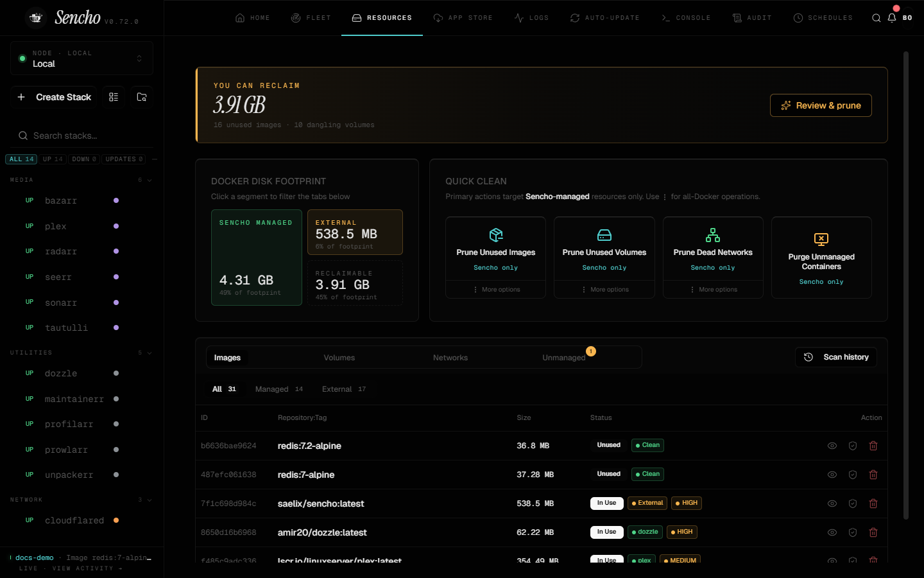Screen dimensions: 924x578
Task: View details of redis:7.2-alpine via eye icon
Action: 832,446
